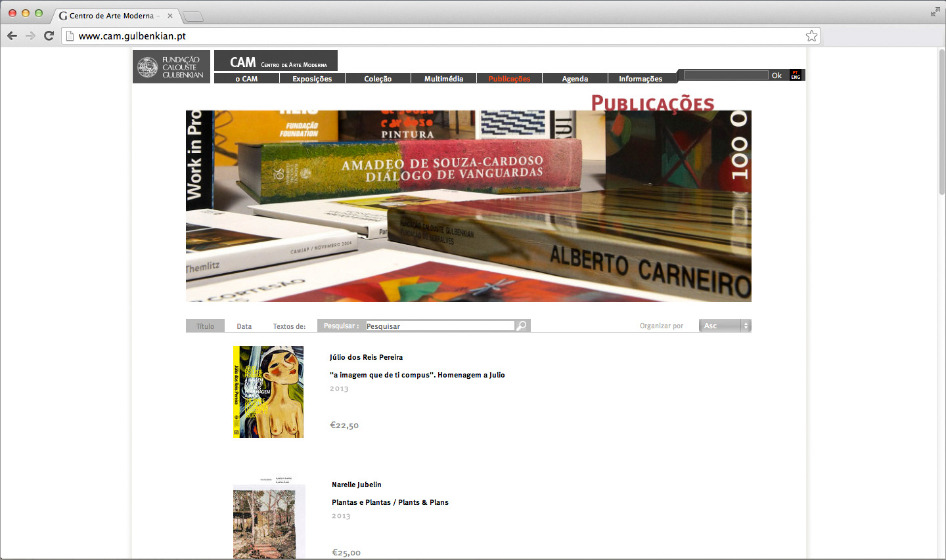
Task: Click the browser forward arrow
Action: click(30, 35)
